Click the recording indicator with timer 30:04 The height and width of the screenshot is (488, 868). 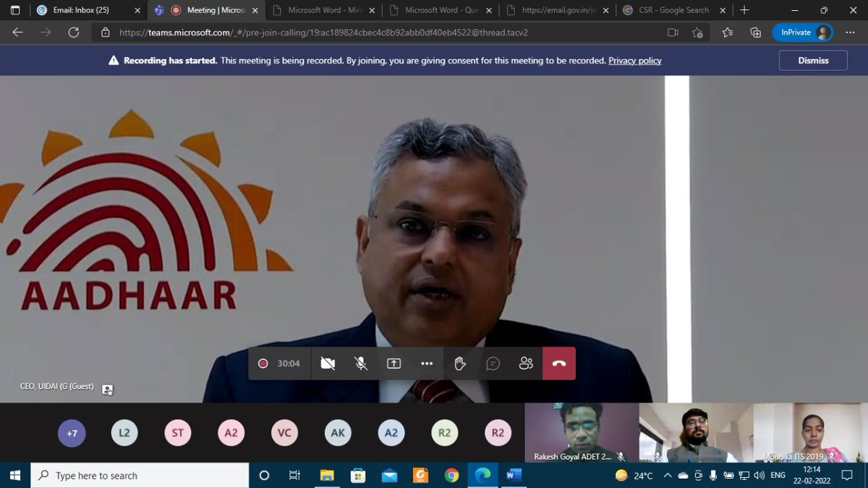click(279, 363)
